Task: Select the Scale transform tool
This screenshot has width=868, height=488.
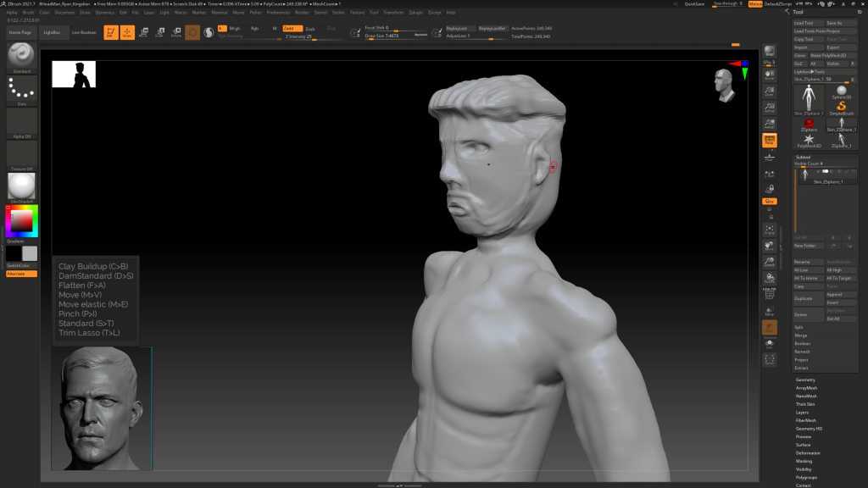Action: tap(159, 33)
